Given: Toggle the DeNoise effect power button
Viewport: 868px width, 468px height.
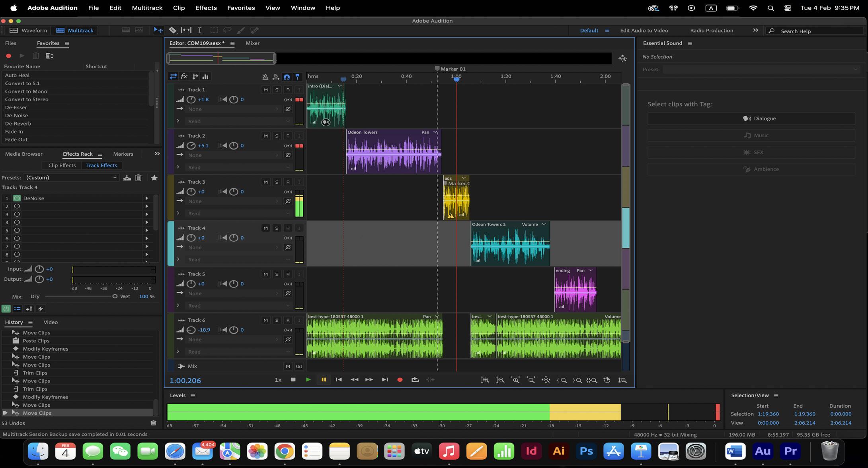Looking at the screenshot, I should point(17,198).
